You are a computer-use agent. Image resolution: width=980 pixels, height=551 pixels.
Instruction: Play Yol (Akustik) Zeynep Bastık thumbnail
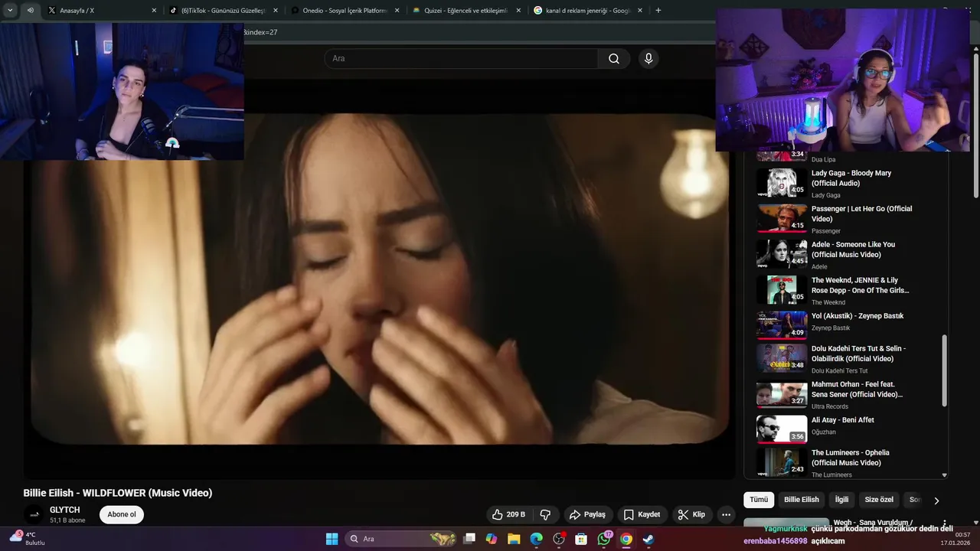(x=782, y=324)
